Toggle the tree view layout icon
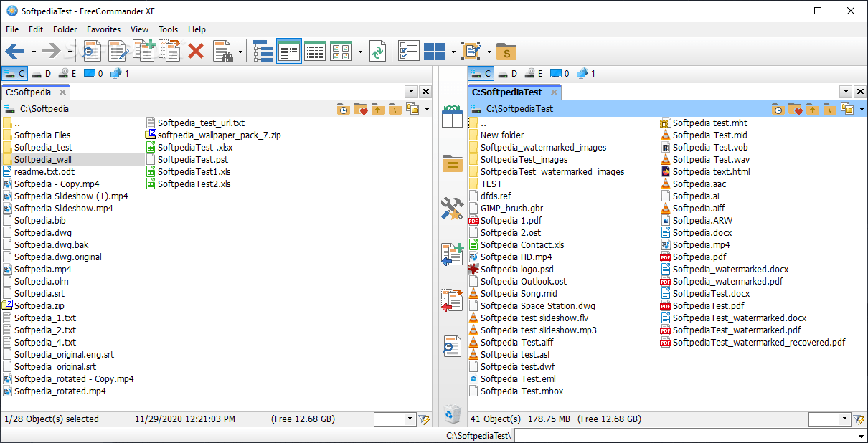The width and height of the screenshot is (868, 443). click(x=263, y=51)
